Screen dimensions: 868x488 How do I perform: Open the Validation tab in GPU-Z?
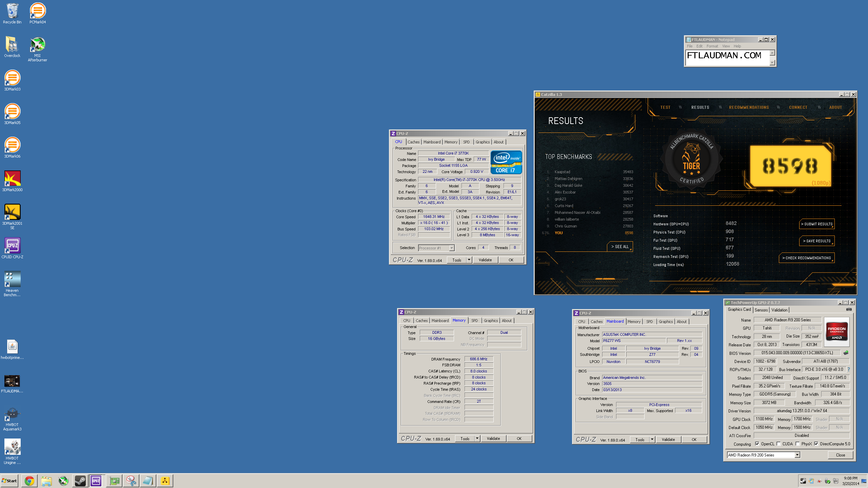tap(779, 310)
